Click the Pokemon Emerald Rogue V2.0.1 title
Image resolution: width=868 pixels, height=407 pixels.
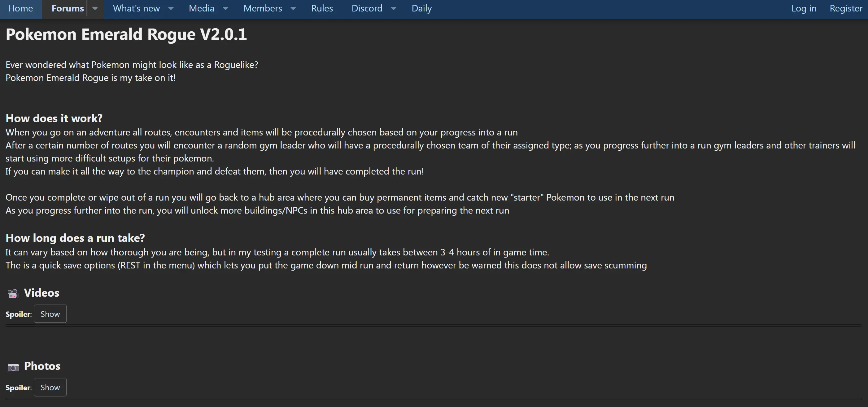126,34
